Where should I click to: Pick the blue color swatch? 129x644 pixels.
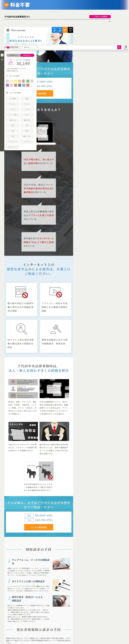click(x=24, y=85)
